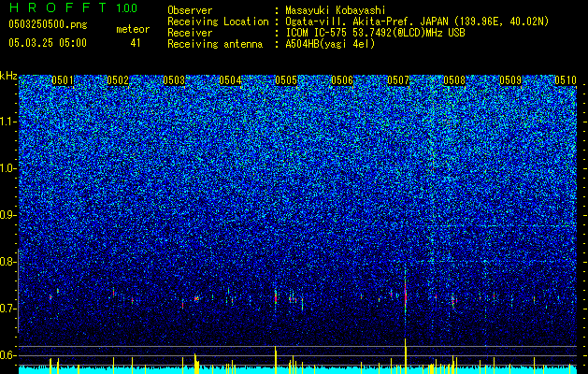Click observer name Masayuki Kobayashi

point(336,10)
